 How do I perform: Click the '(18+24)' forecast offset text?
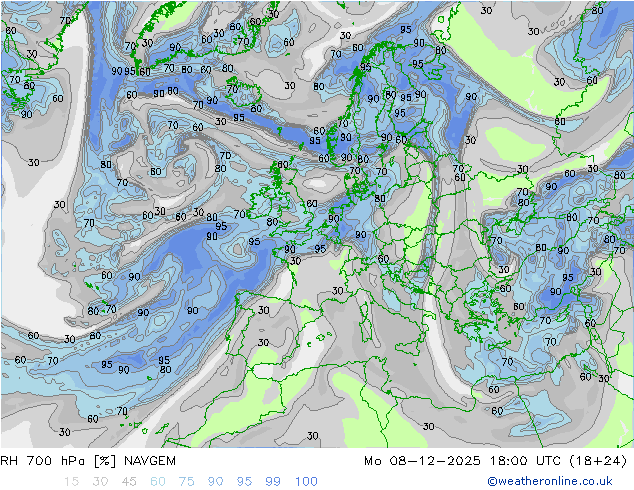pos(598,461)
